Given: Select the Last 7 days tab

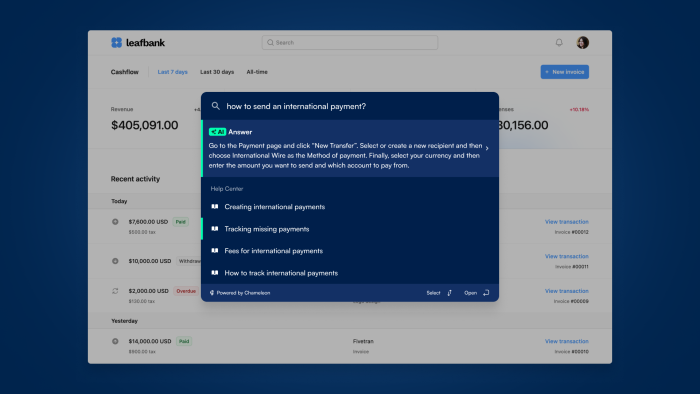Looking at the screenshot, I should [x=172, y=72].
